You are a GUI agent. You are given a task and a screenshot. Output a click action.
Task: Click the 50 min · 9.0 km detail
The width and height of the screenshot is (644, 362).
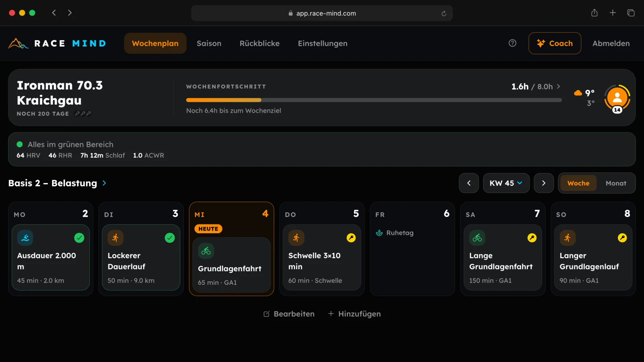pyautogui.click(x=131, y=280)
